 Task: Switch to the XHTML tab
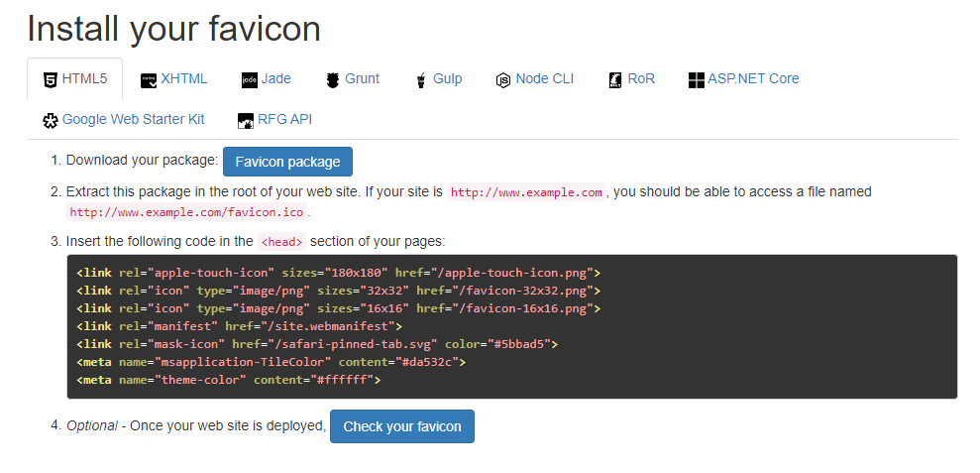tap(184, 78)
